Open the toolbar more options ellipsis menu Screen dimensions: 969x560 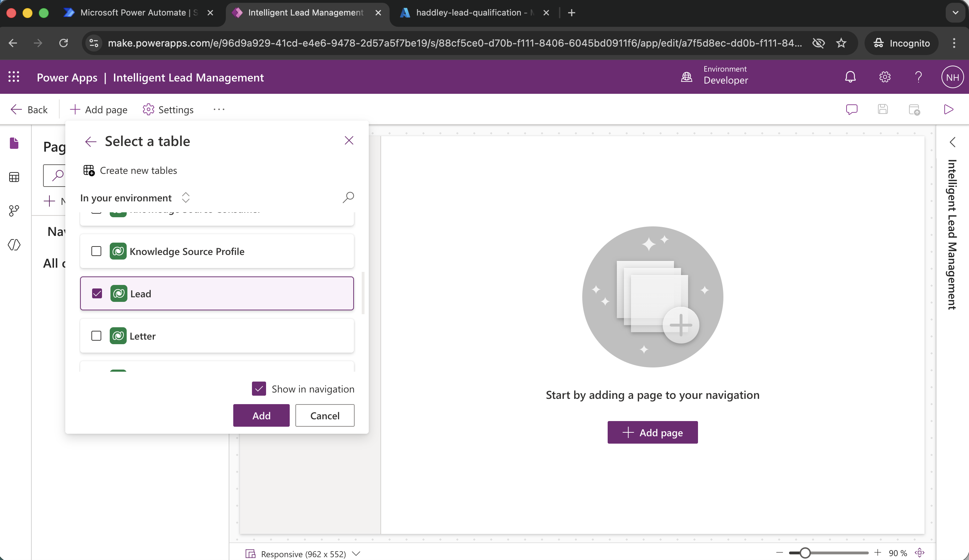coord(219,110)
